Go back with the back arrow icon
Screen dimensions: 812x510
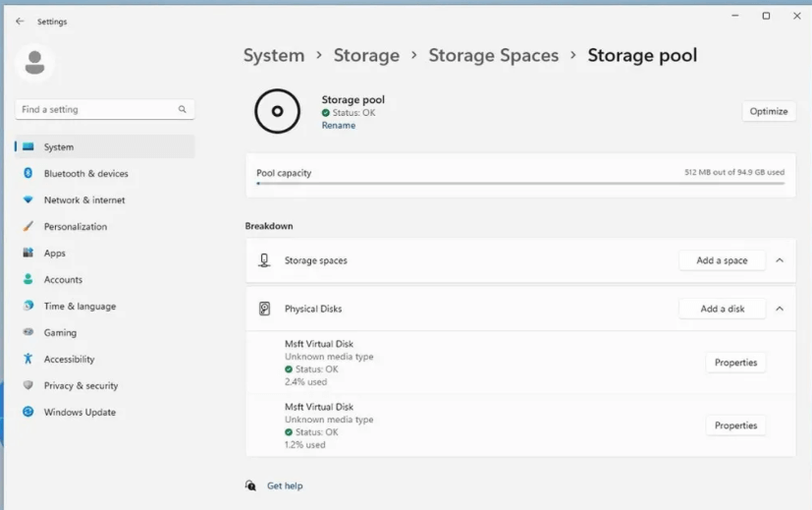pos(20,22)
